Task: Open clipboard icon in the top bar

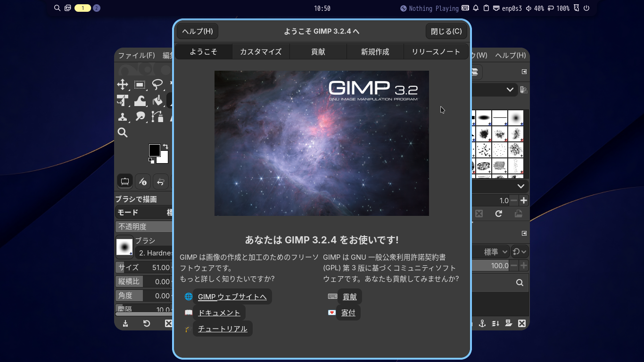Action: (486, 8)
